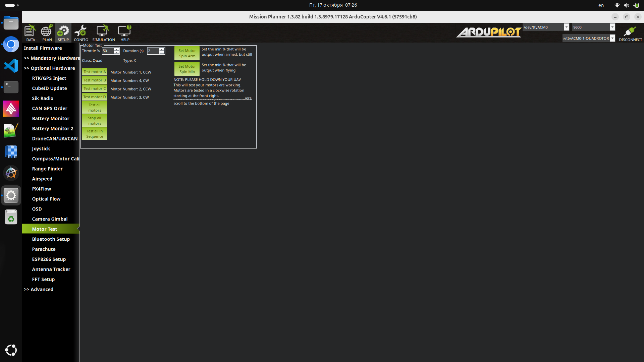This screenshot has width=644, height=362.
Task: Click the ArduPilot logo
Action: [x=488, y=32]
